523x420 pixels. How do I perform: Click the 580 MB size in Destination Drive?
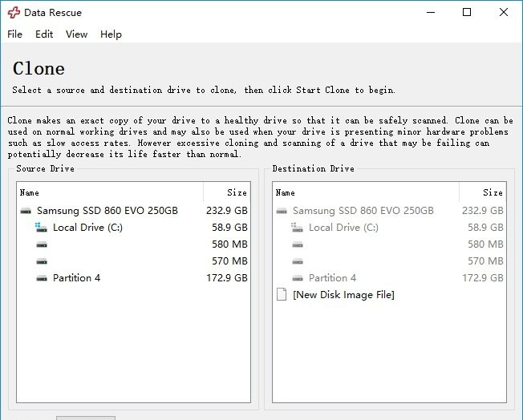[x=485, y=244]
